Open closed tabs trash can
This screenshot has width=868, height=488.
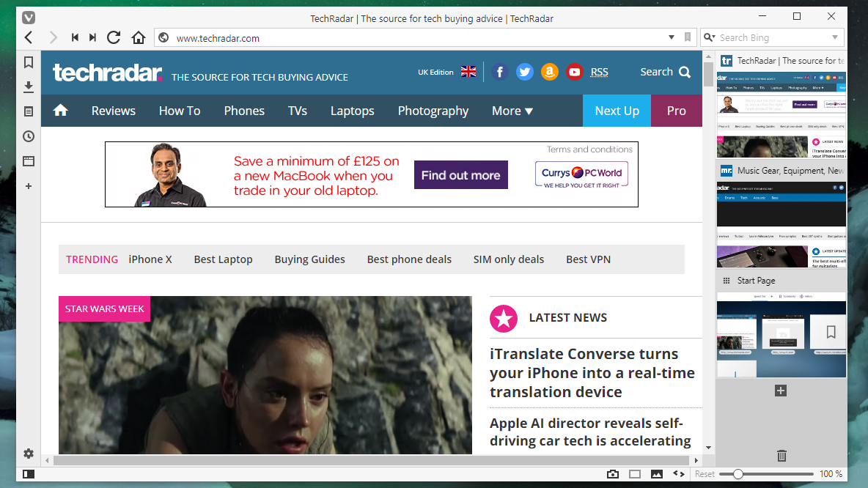[781, 456]
